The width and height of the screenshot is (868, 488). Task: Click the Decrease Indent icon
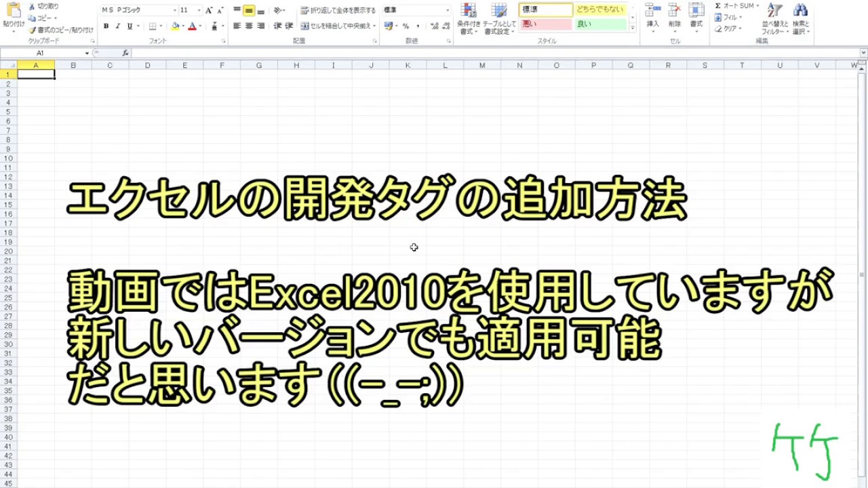tap(277, 26)
